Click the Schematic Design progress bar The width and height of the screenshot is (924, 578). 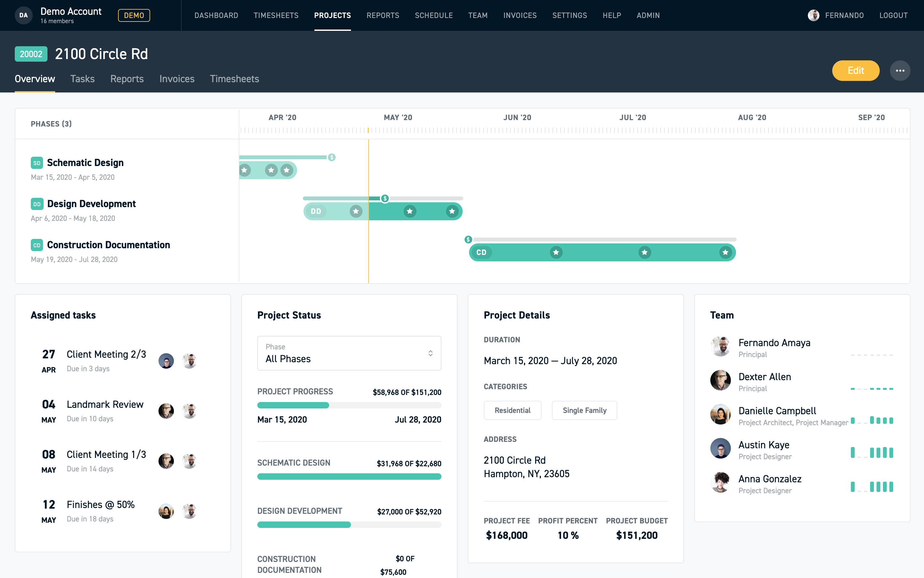(x=349, y=477)
